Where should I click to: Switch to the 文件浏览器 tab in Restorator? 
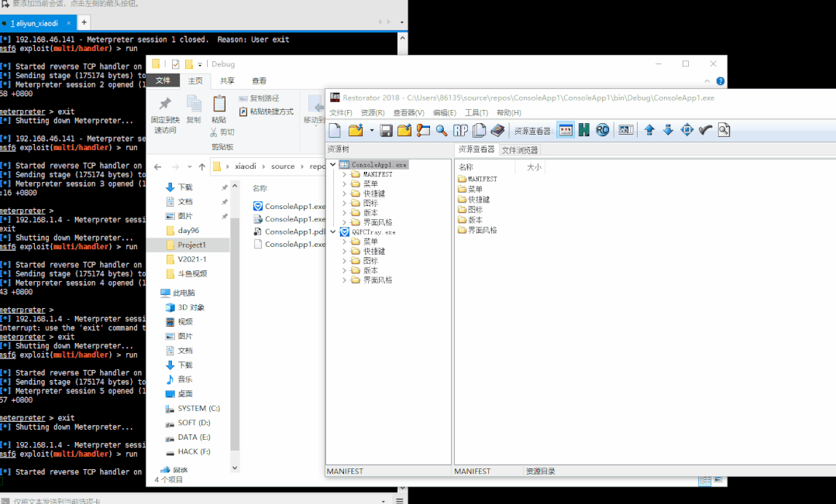point(520,150)
